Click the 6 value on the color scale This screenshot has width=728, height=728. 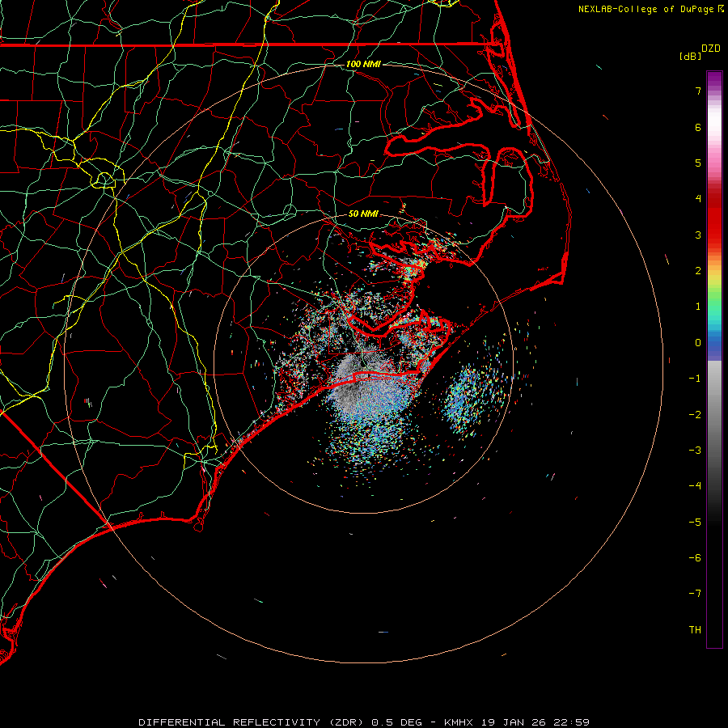[x=698, y=127]
